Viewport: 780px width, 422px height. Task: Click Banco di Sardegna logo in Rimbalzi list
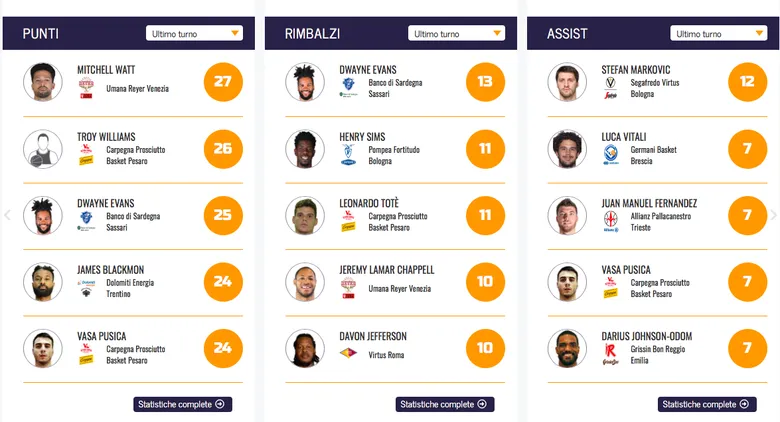click(x=348, y=88)
